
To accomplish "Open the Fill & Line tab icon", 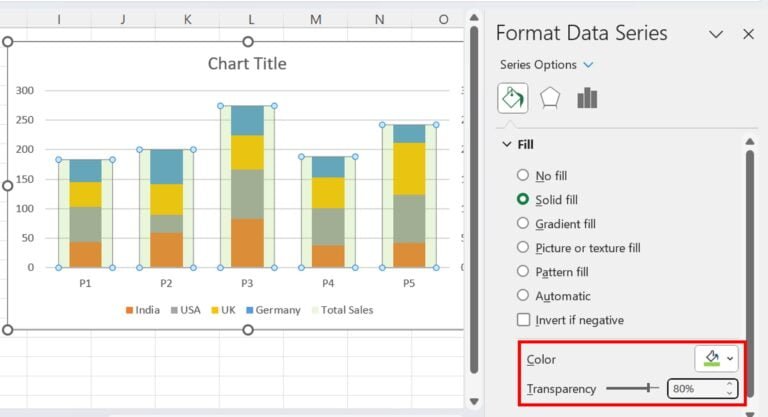I will (x=512, y=98).
